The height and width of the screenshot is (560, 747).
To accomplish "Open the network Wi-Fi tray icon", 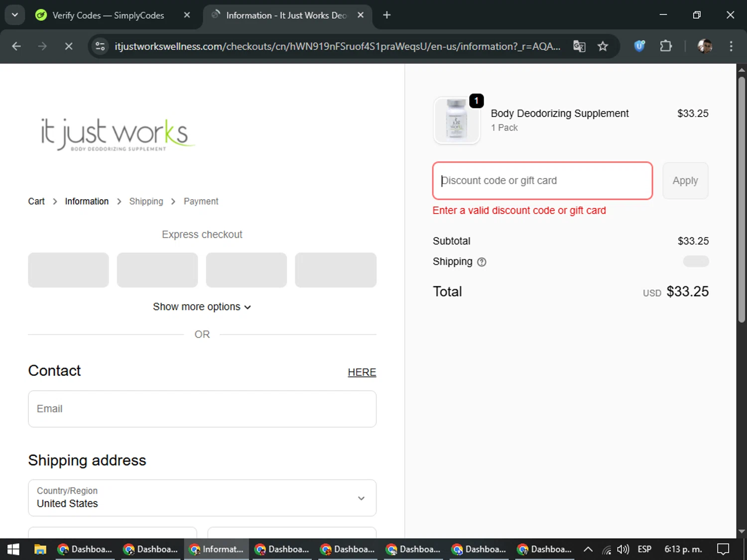I will [x=606, y=550].
